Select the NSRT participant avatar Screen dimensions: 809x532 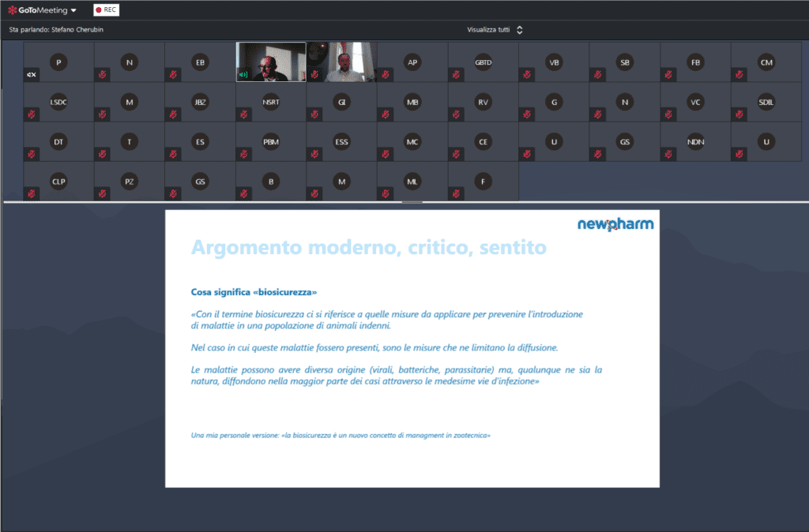pyautogui.click(x=271, y=102)
